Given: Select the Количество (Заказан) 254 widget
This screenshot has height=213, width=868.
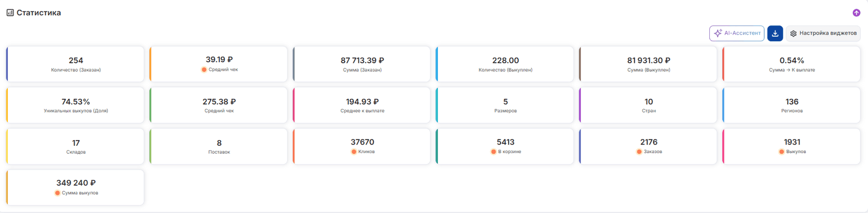Looking at the screenshot, I should pos(75,64).
